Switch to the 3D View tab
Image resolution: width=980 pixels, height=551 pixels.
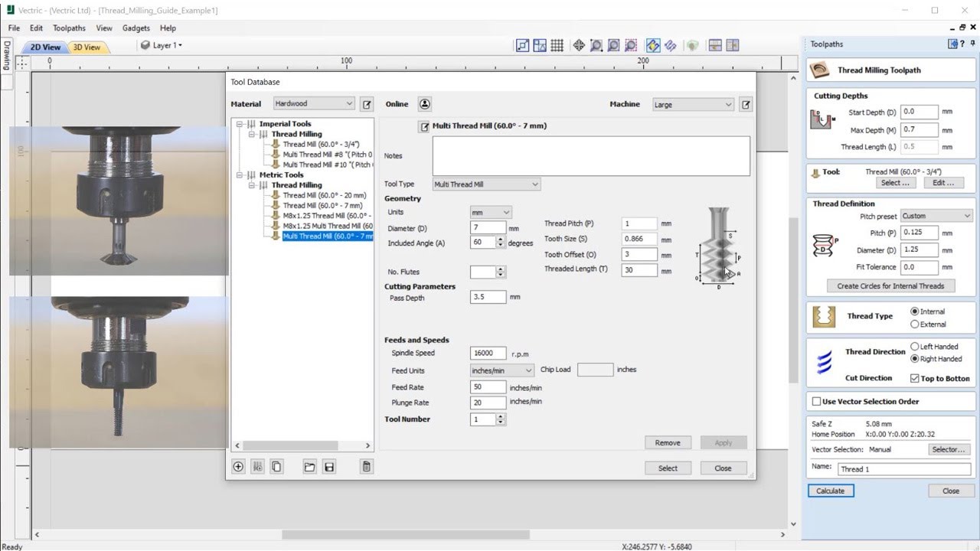point(87,47)
